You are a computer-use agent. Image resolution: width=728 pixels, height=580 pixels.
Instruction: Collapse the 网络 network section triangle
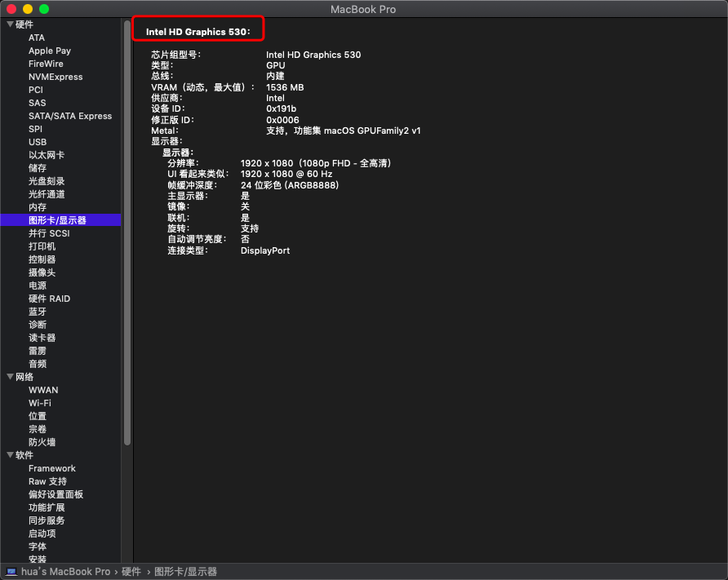coord(10,377)
